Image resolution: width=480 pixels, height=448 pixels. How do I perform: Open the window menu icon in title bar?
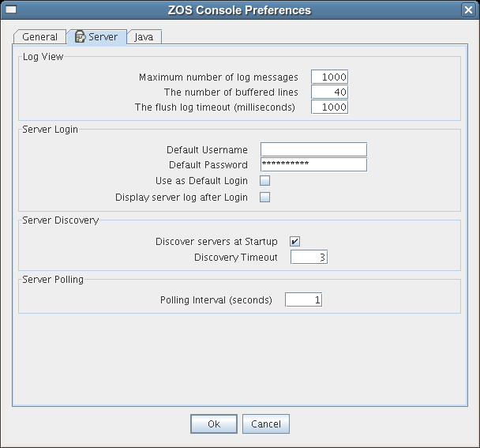point(11,10)
